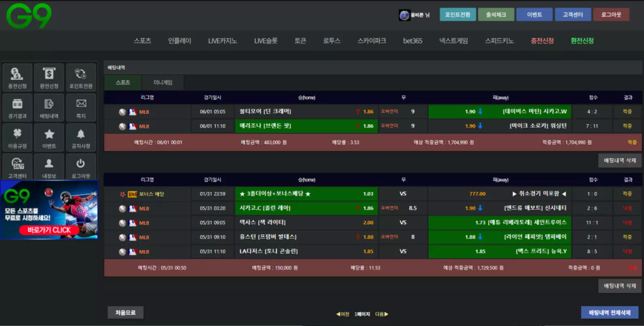Image resolution: width=644 pixels, height=326 pixels.
Task: Click the [라이언 페피엇] 탬파베이 away cell
Action: tap(500, 237)
